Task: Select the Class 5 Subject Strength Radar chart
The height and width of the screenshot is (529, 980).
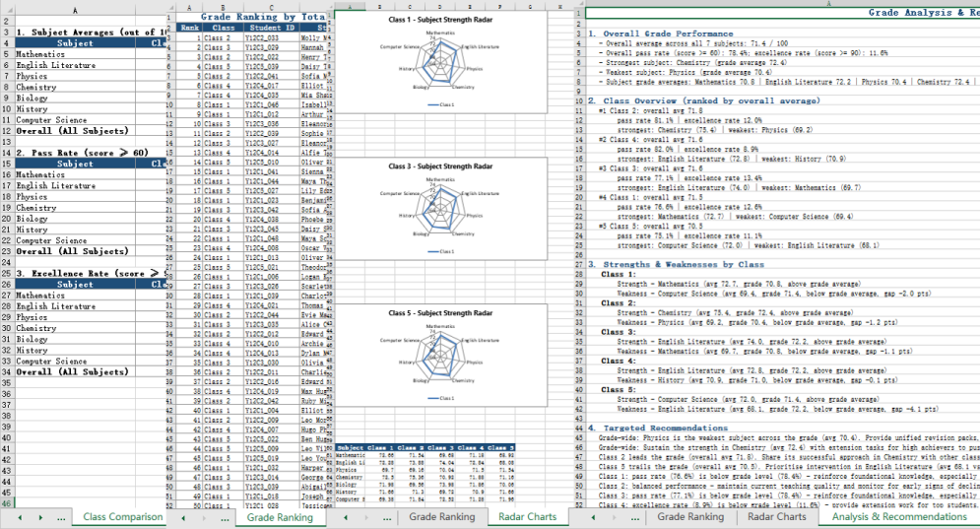Action: pos(440,356)
